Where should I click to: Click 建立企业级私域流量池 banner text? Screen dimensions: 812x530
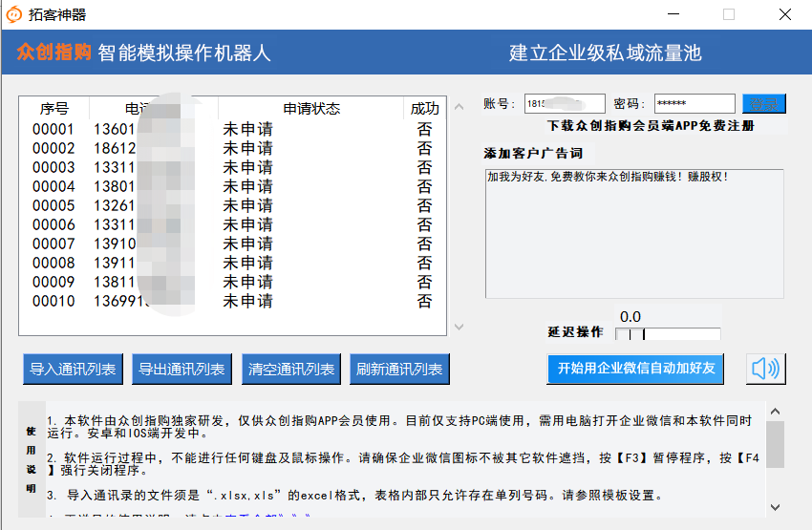605,53
